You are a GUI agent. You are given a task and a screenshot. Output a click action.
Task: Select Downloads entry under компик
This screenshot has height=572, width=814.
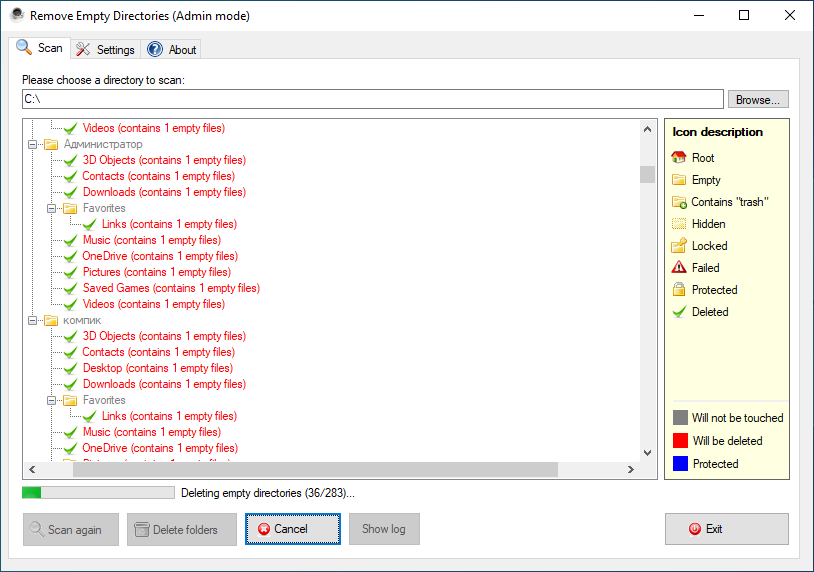pyautogui.click(x=164, y=384)
